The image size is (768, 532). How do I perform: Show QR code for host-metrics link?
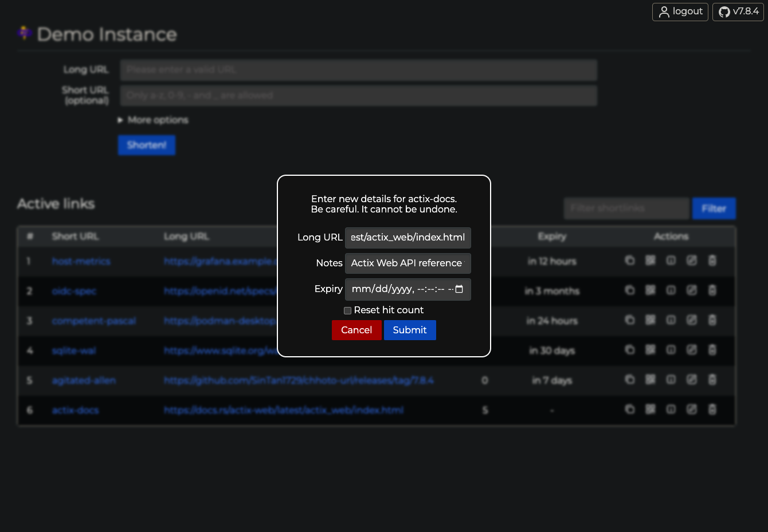[x=651, y=261]
